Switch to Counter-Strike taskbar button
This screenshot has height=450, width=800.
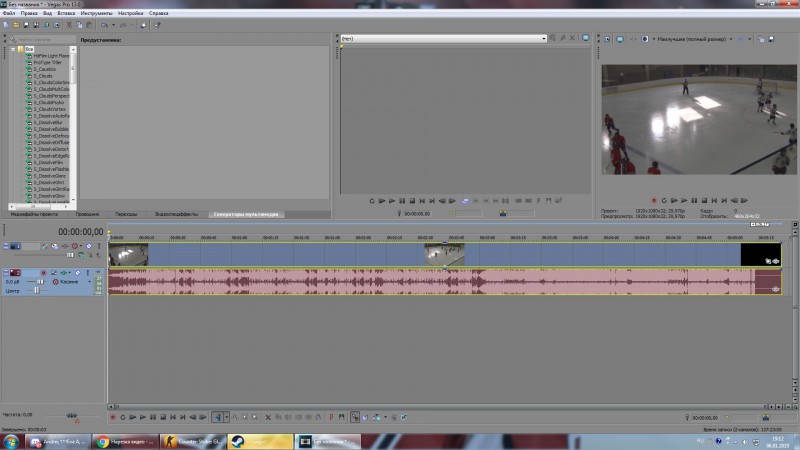tap(193, 442)
